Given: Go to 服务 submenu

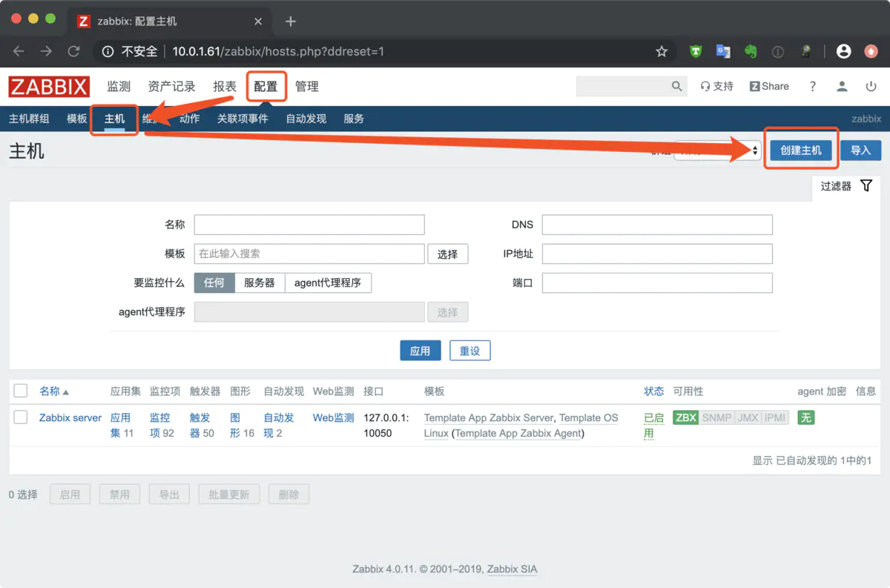Looking at the screenshot, I should pos(354,119).
